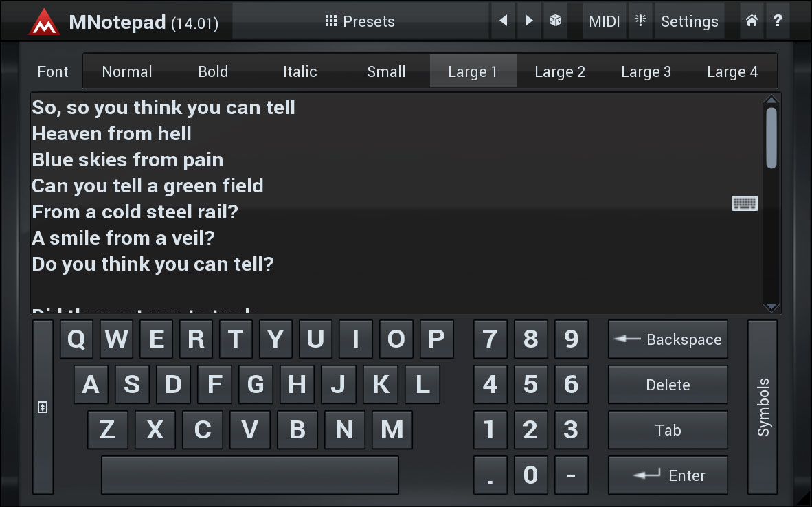This screenshot has width=812, height=507.
Task: Click the random preset dice icon
Action: (554, 21)
